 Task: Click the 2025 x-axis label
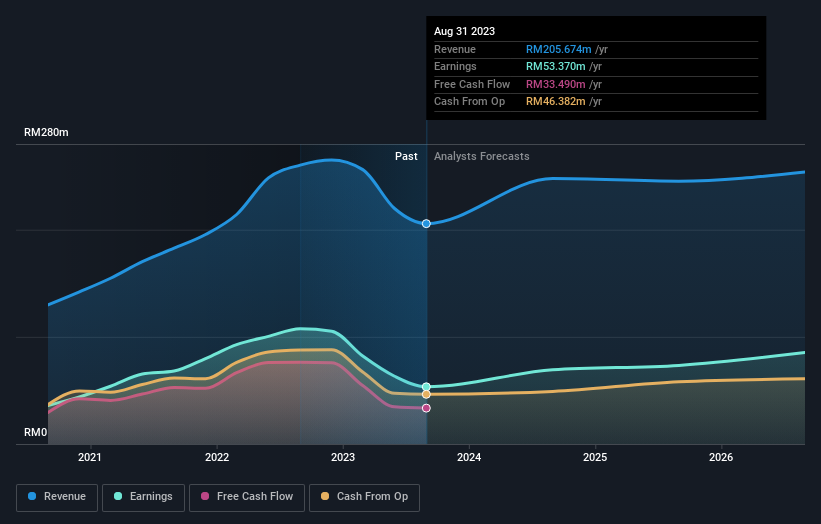click(x=595, y=458)
